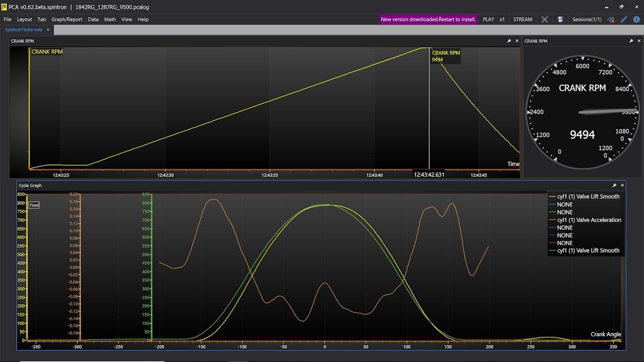644x362 pixels.
Task: Close the Cycle Graph panel
Action: click(623, 186)
